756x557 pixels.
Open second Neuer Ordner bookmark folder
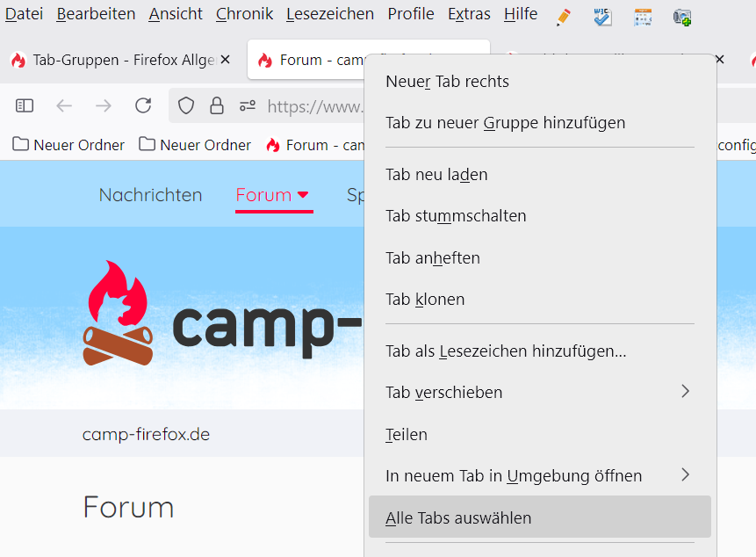[195, 145]
